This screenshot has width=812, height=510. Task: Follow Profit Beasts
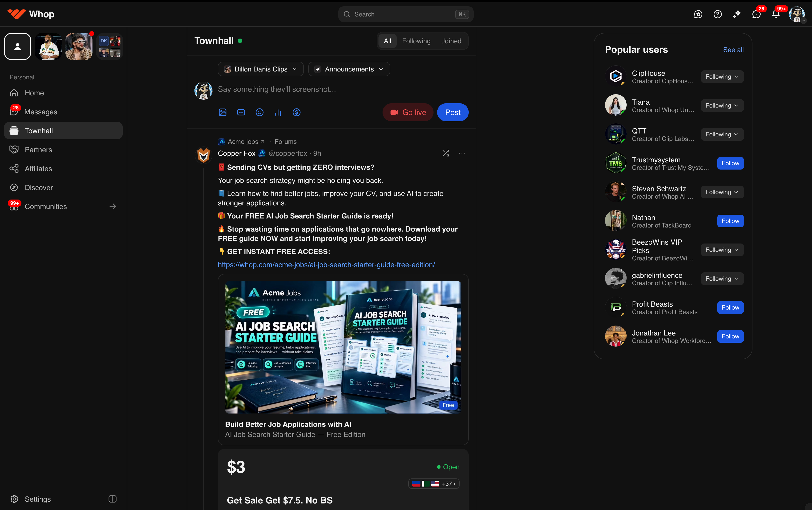coord(730,307)
